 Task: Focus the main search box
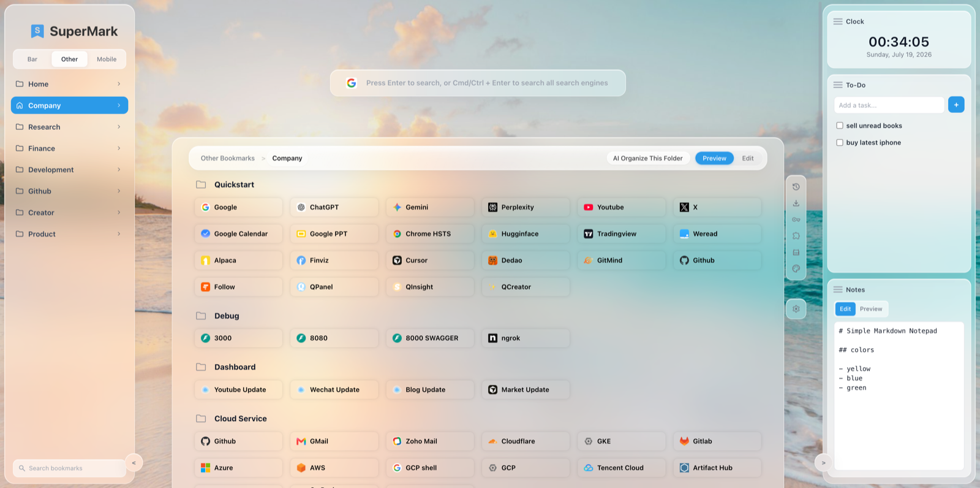point(478,83)
